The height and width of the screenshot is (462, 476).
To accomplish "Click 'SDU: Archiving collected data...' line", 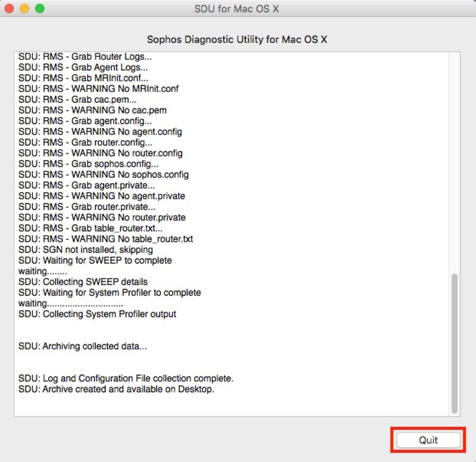I will pyautogui.click(x=83, y=346).
